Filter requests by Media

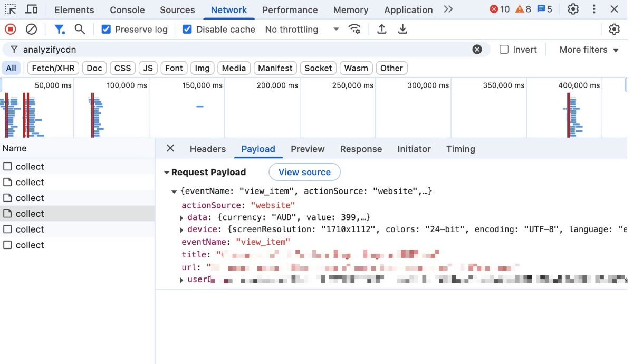[234, 68]
